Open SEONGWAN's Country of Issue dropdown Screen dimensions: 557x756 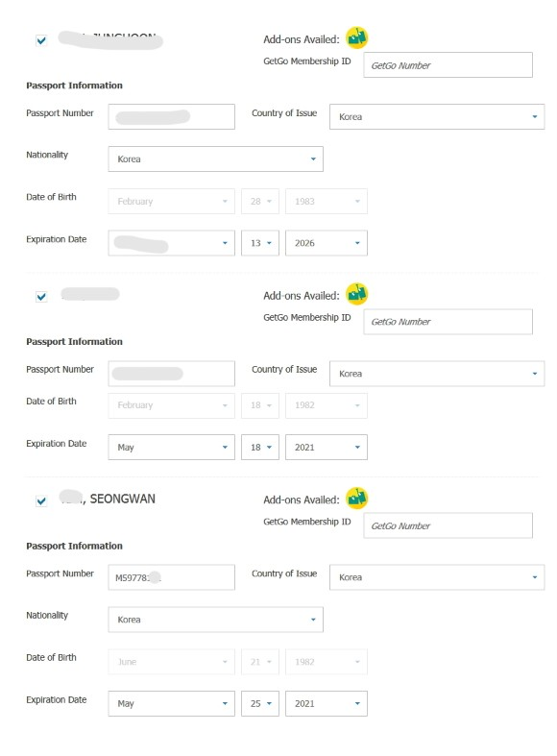(x=437, y=577)
